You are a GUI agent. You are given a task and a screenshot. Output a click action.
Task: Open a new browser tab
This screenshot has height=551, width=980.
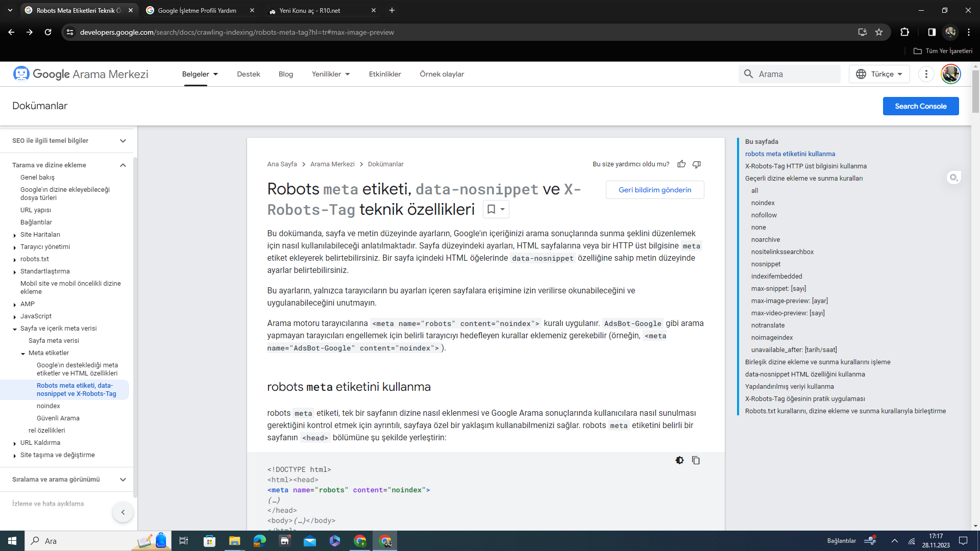point(392,10)
